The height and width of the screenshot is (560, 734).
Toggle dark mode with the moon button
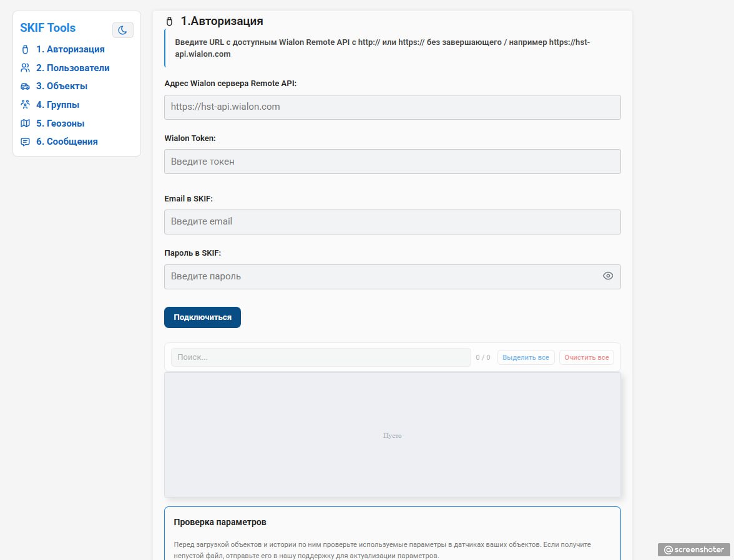coord(122,29)
